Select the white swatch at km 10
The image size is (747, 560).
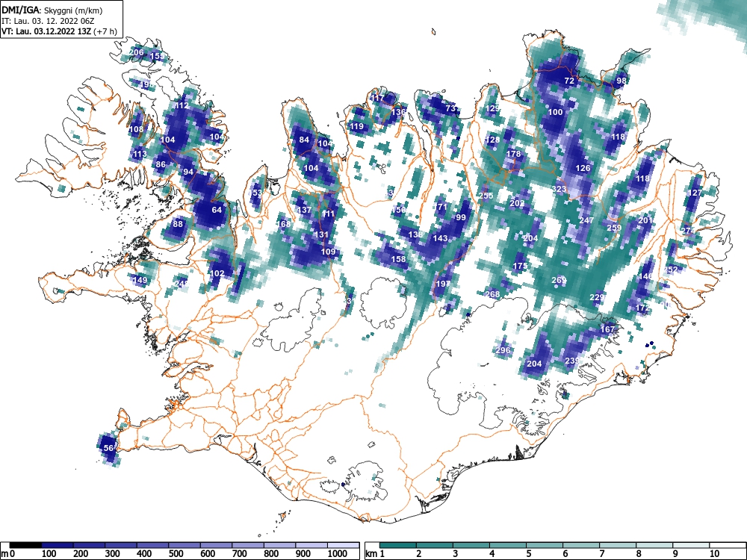728,546
